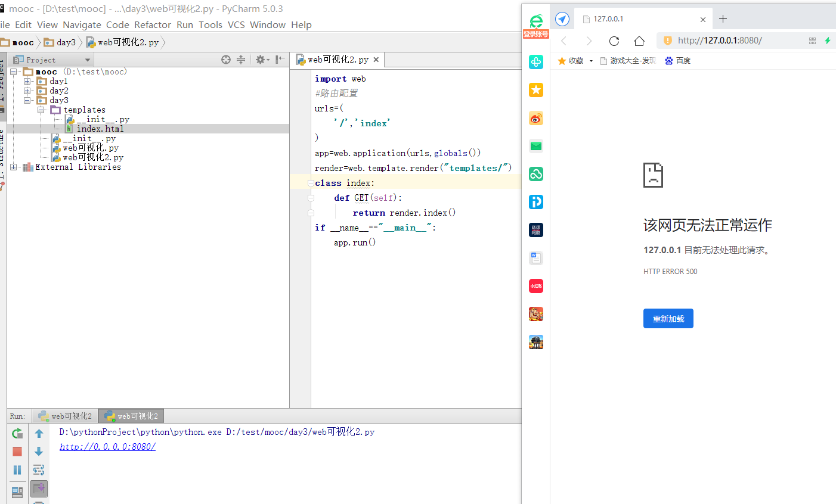
Task: Collapse the templates folder
Action: [x=41, y=110]
